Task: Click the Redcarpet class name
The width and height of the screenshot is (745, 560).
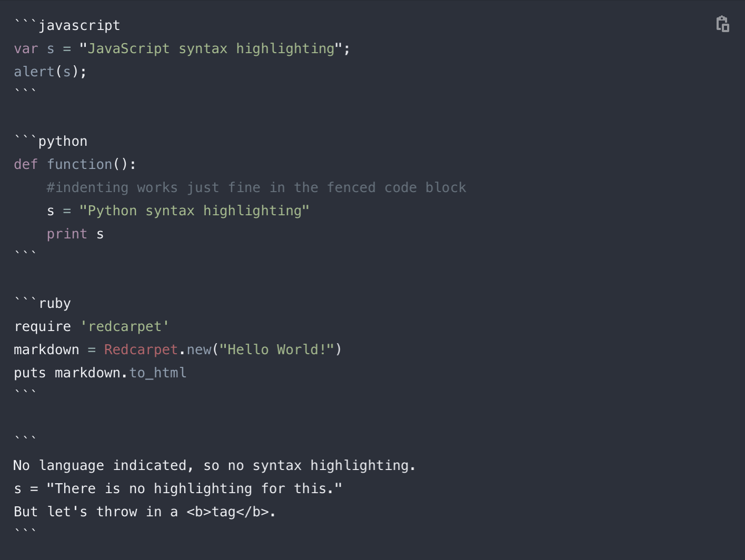Action: click(x=141, y=349)
